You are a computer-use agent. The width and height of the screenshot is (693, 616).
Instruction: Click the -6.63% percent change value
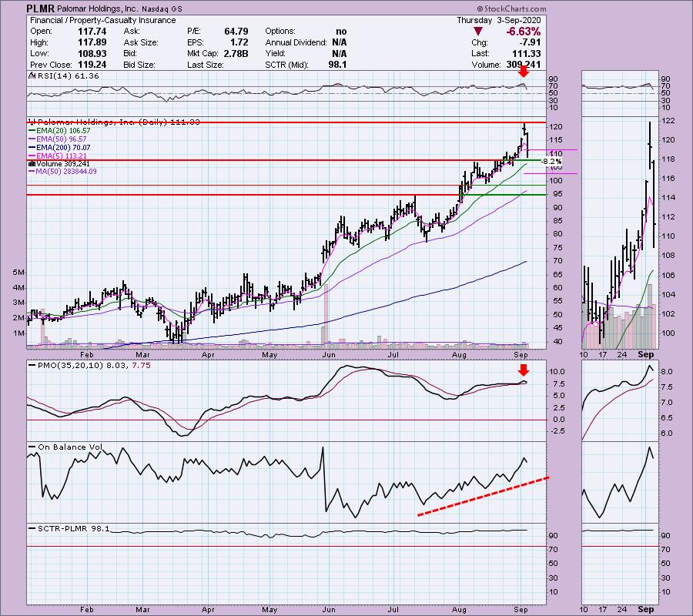[x=524, y=32]
